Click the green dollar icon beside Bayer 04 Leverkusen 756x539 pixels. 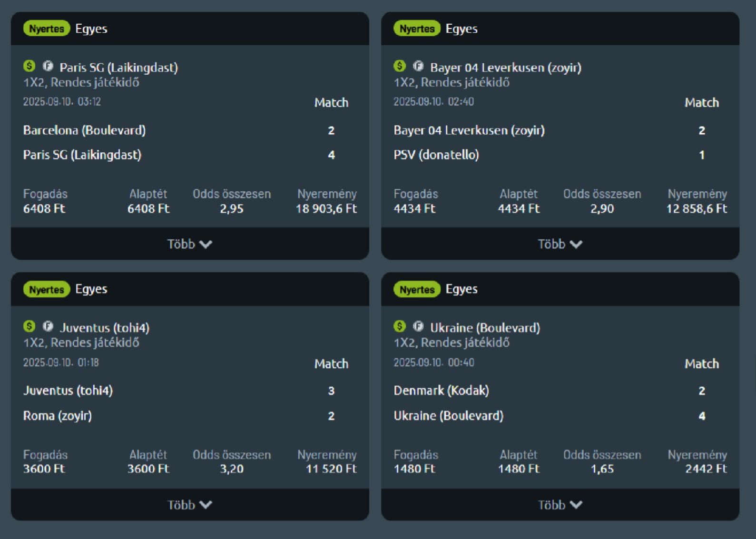pyautogui.click(x=400, y=66)
